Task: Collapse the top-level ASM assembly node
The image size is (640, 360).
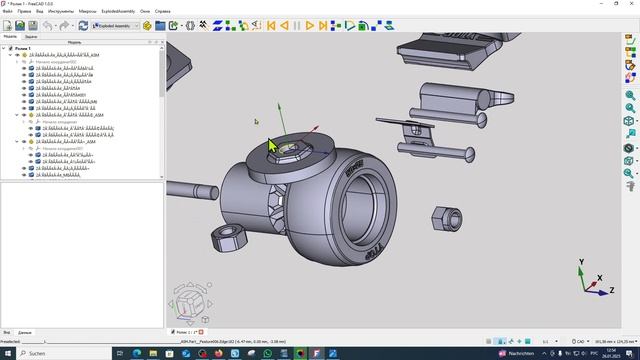Action: (x=10, y=55)
